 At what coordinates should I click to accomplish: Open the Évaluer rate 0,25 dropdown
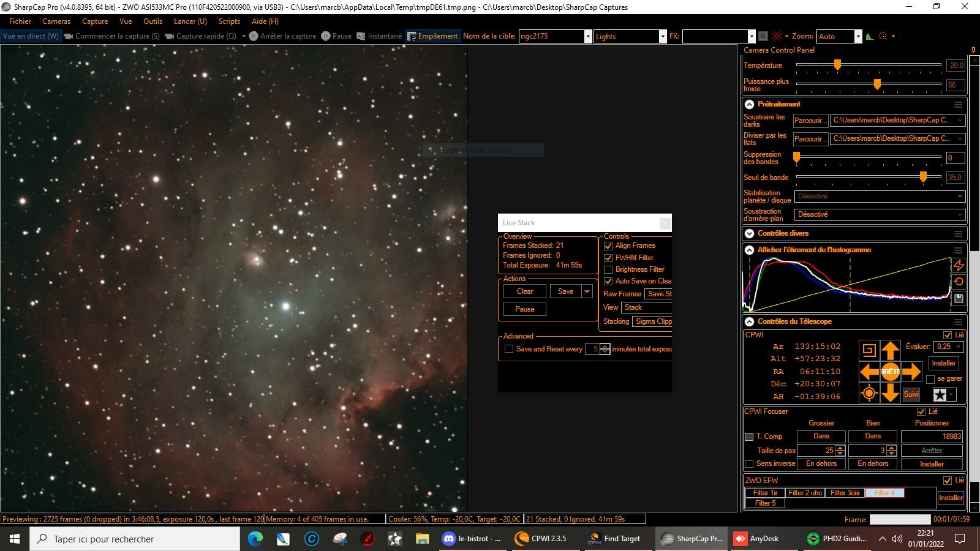[949, 347]
